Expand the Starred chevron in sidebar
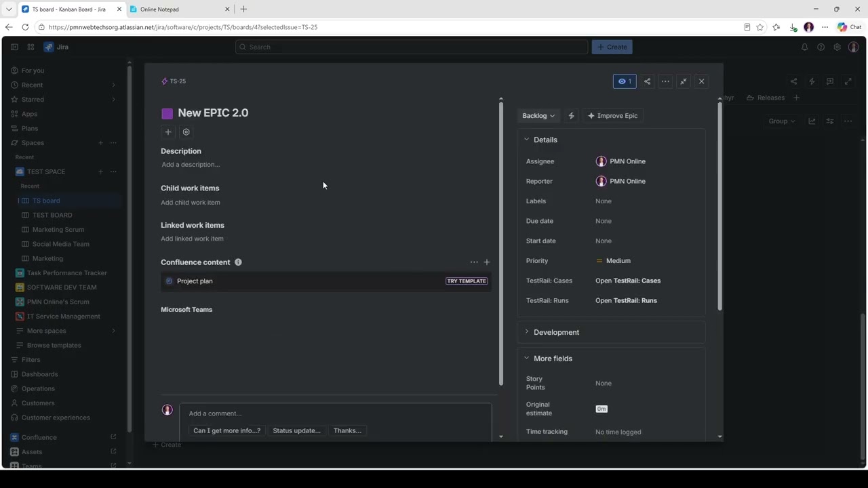 coord(113,100)
